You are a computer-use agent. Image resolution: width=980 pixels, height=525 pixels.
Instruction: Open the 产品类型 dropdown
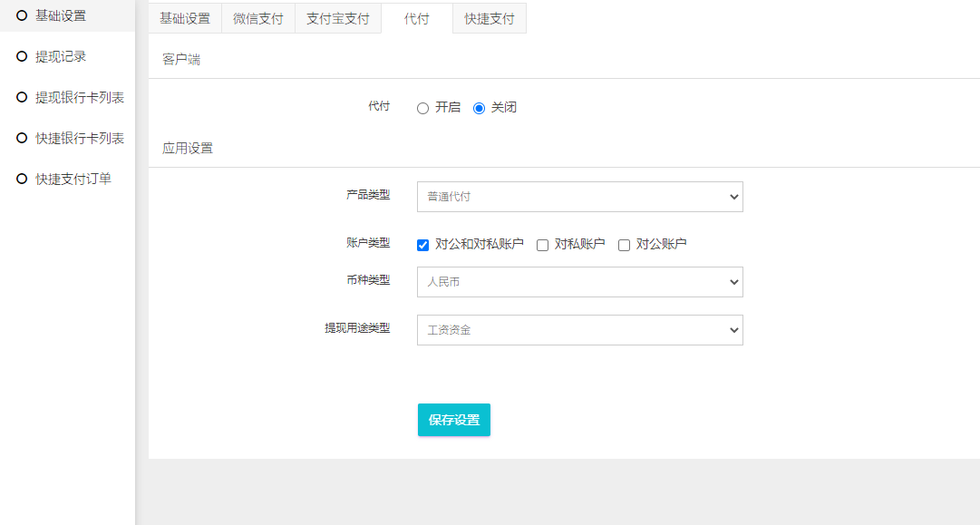[x=580, y=197]
